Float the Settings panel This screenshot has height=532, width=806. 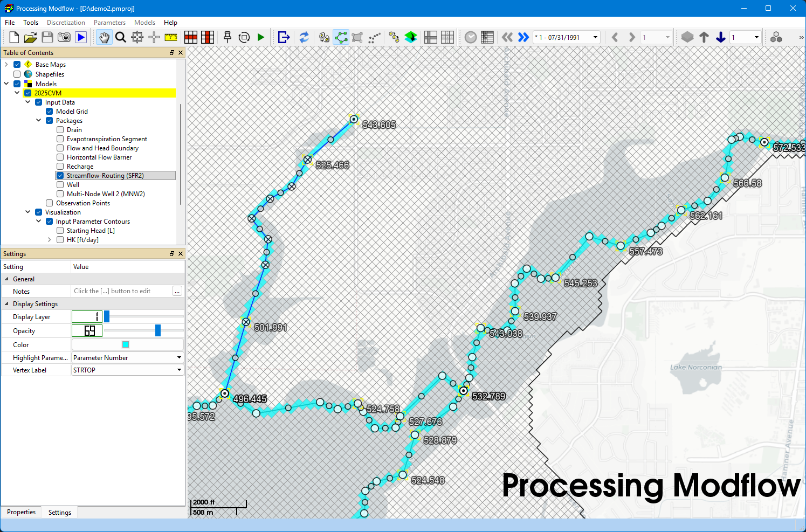tap(172, 254)
